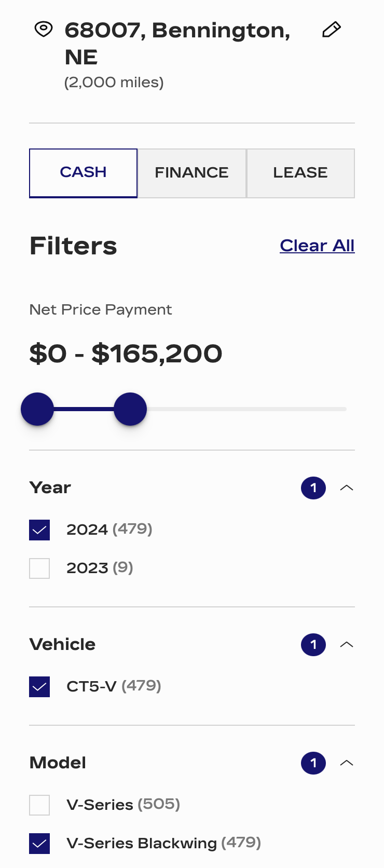The height and width of the screenshot is (868, 384).
Task: Click the pencil edit location icon
Action: click(331, 30)
